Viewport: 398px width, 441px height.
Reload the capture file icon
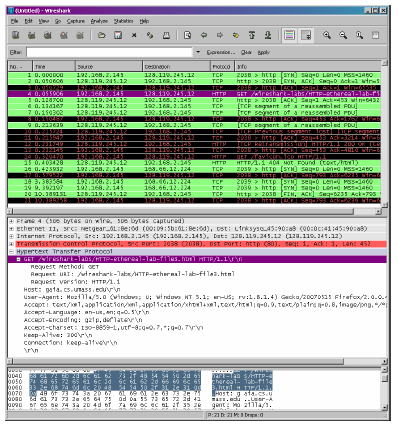(150, 35)
